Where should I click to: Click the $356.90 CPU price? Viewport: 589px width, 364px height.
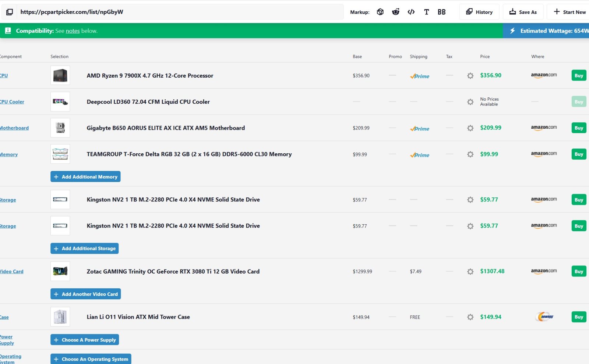click(x=491, y=75)
